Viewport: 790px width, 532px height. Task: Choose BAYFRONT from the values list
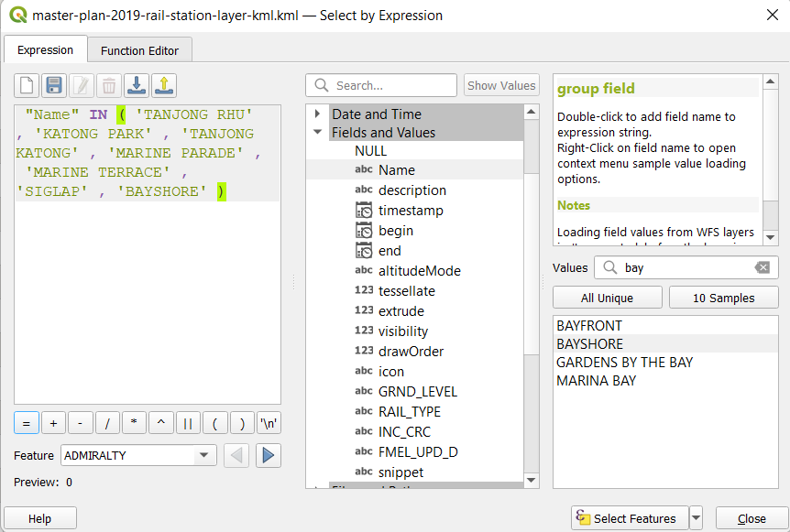589,326
